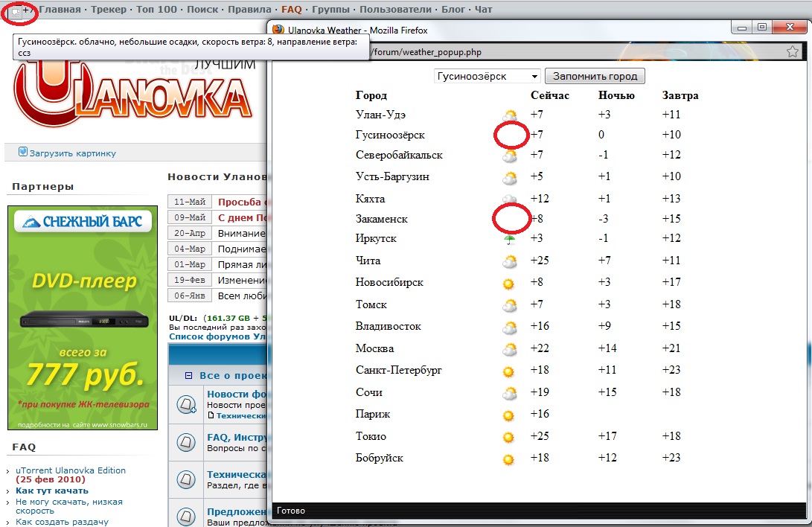The image size is (812, 527).
Task: Open Блог in the top navigation
Action: click(x=454, y=10)
